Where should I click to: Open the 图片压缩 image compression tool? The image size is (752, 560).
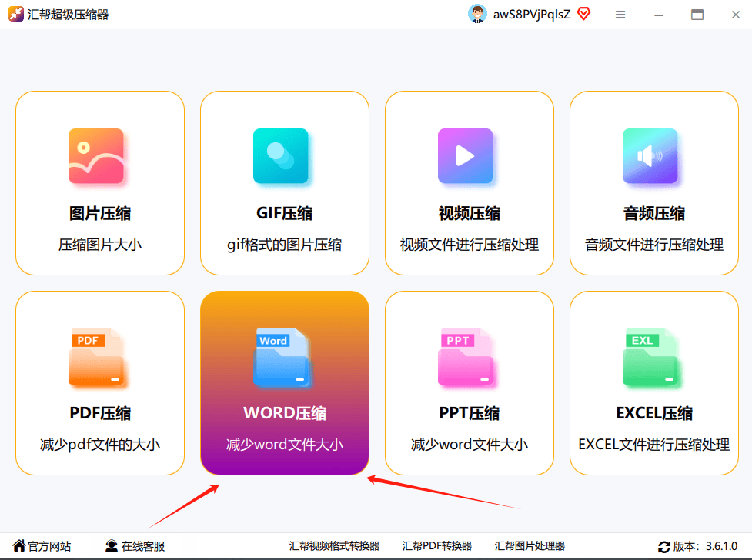point(99,182)
